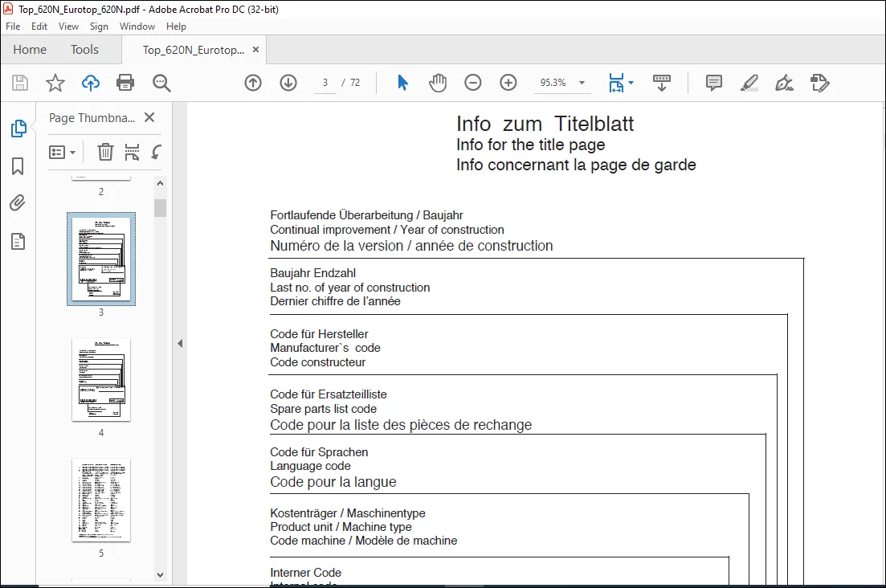886x588 pixels.
Task: Switch to the Tools tab
Action: pos(85,50)
